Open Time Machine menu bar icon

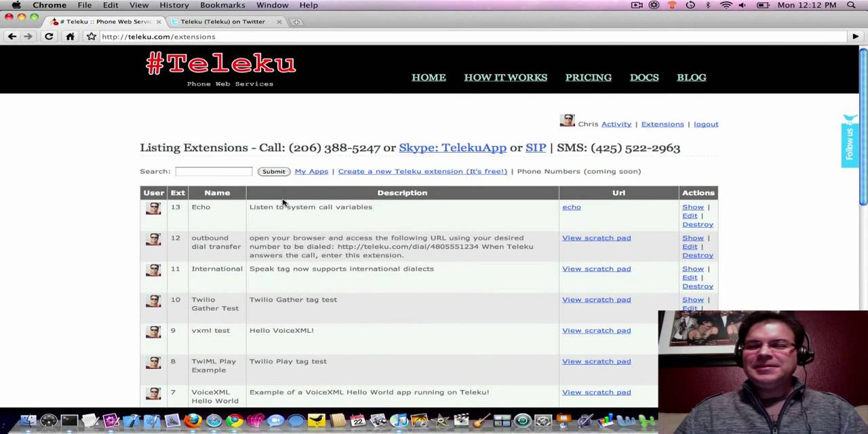(x=690, y=5)
